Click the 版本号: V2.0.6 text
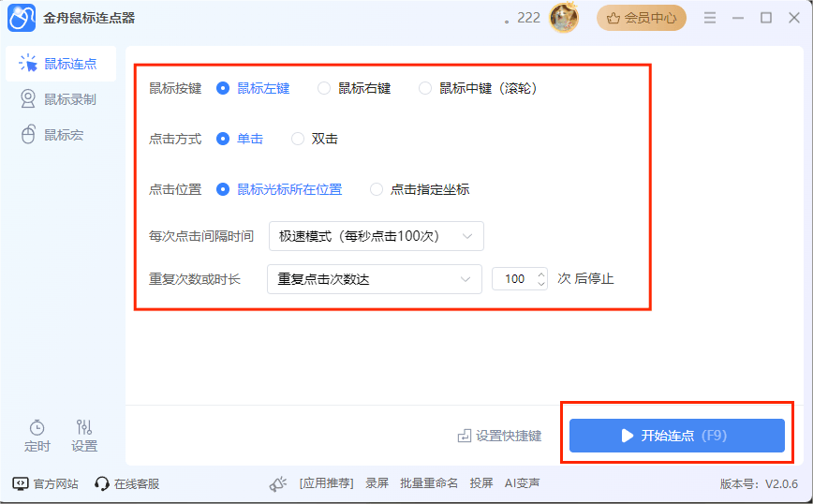This screenshot has height=504, width=813. (x=759, y=483)
